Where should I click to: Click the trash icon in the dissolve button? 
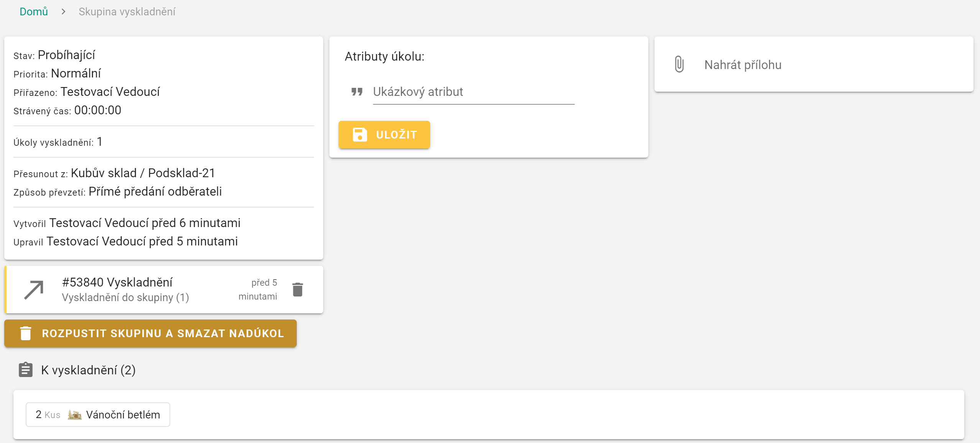pyautogui.click(x=26, y=333)
